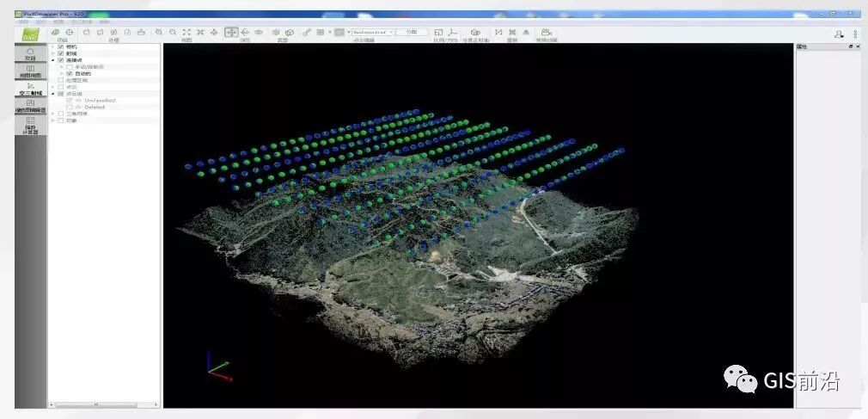Expand the 自动的 sub-node

coord(61,74)
